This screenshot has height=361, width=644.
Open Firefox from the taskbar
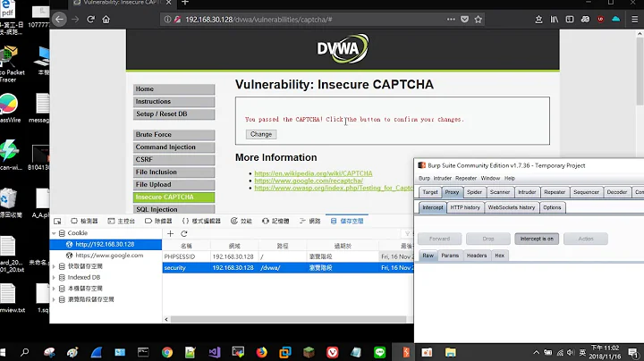[261, 352]
